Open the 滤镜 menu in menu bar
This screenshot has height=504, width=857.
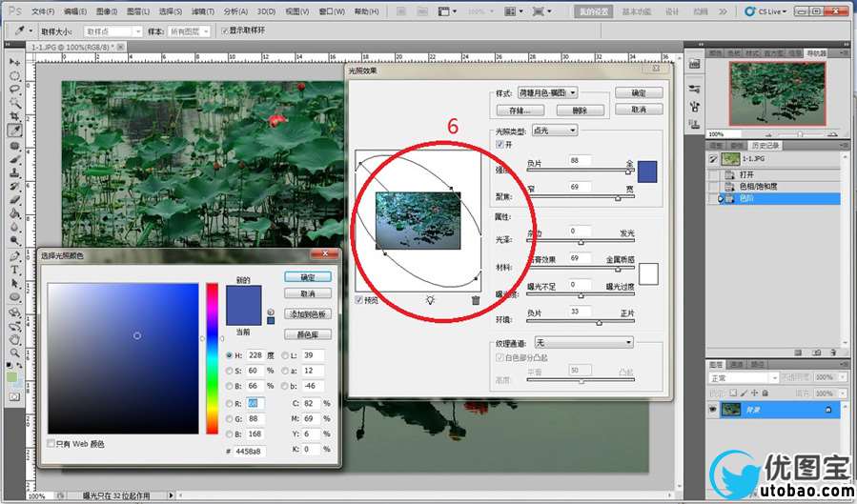202,11
